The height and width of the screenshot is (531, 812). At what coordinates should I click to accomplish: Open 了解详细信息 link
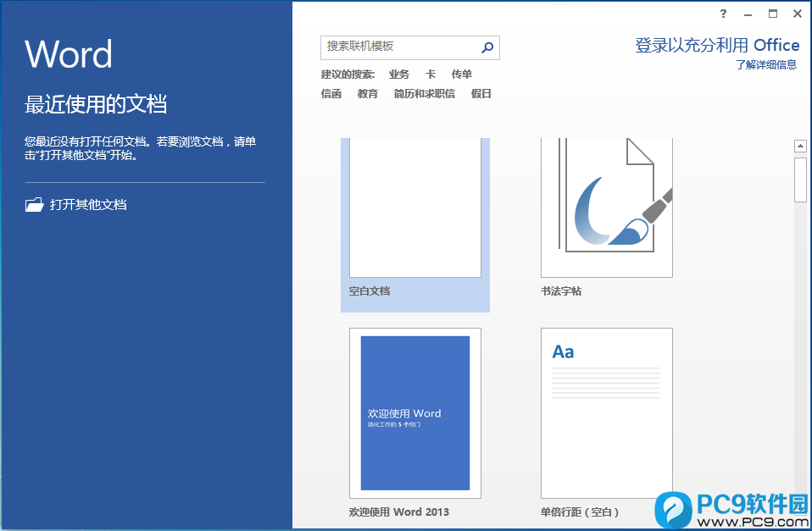click(766, 64)
